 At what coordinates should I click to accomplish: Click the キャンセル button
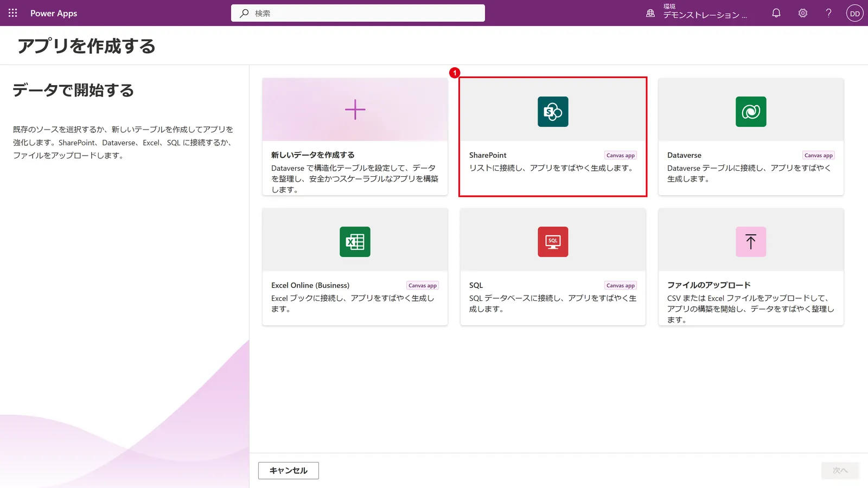point(289,471)
